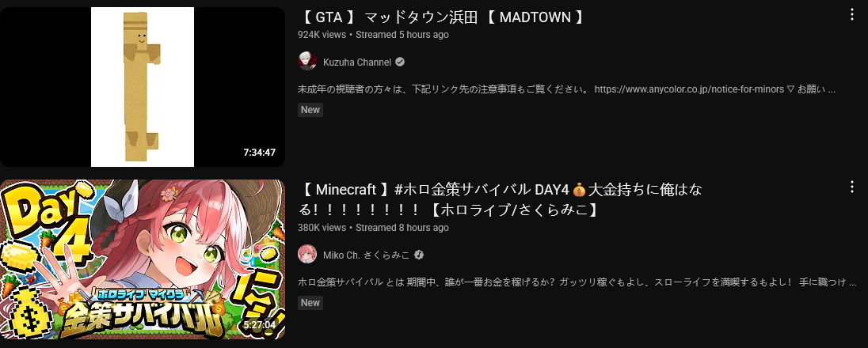Click the 924K views streamed 5 hours ago text
Screen dimensions: 868x348
click(x=373, y=34)
